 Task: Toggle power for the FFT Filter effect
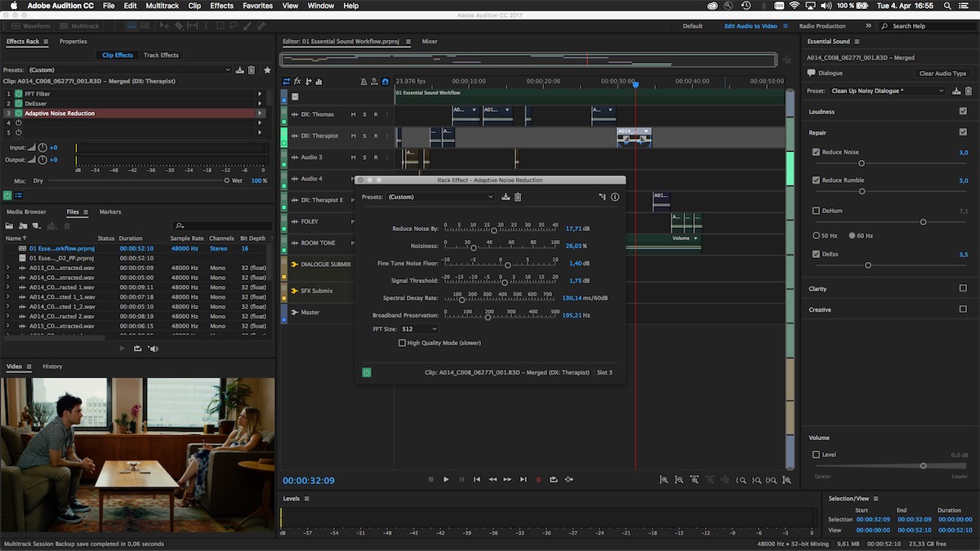[x=18, y=94]
